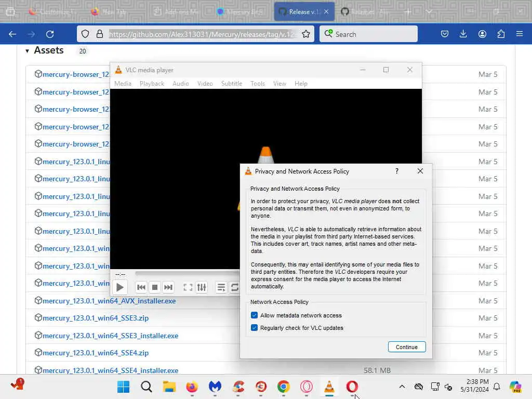Image resolution: width=532 pixels, height=399 pixels.
Task: Click the VLC play button
Action: pyautogui.click(x=119, y=287)
